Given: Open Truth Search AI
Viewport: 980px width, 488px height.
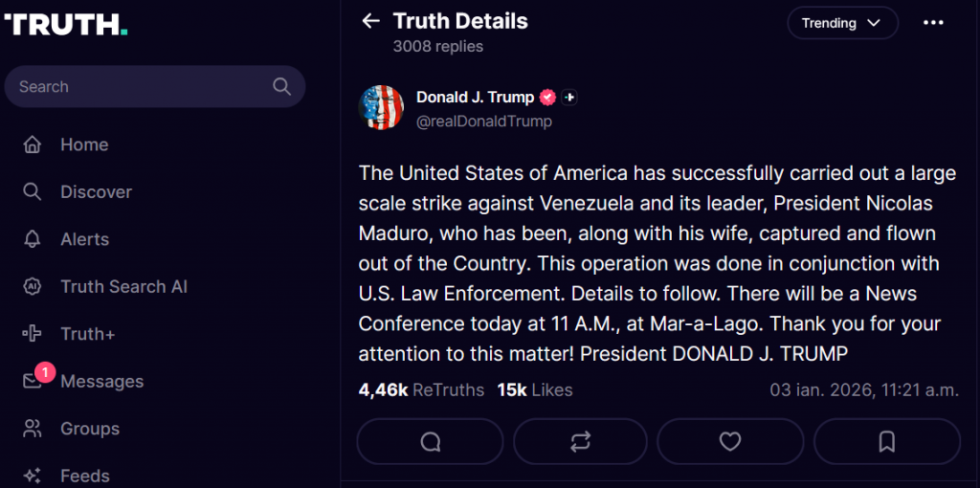Looking at the screenshot, I should (123, 287).
